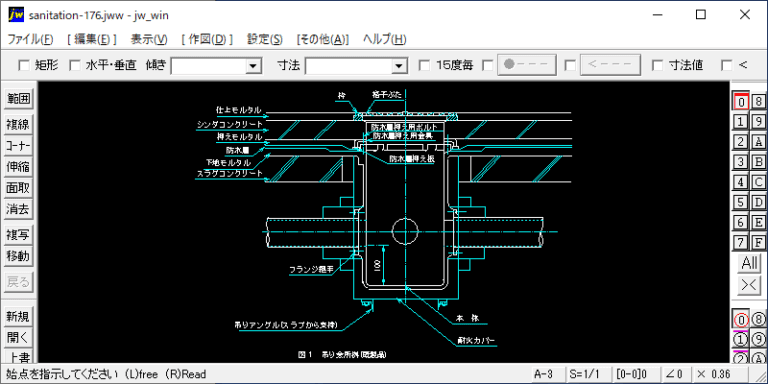
Task: Start a 新規 new drawing
Action: 18,316
